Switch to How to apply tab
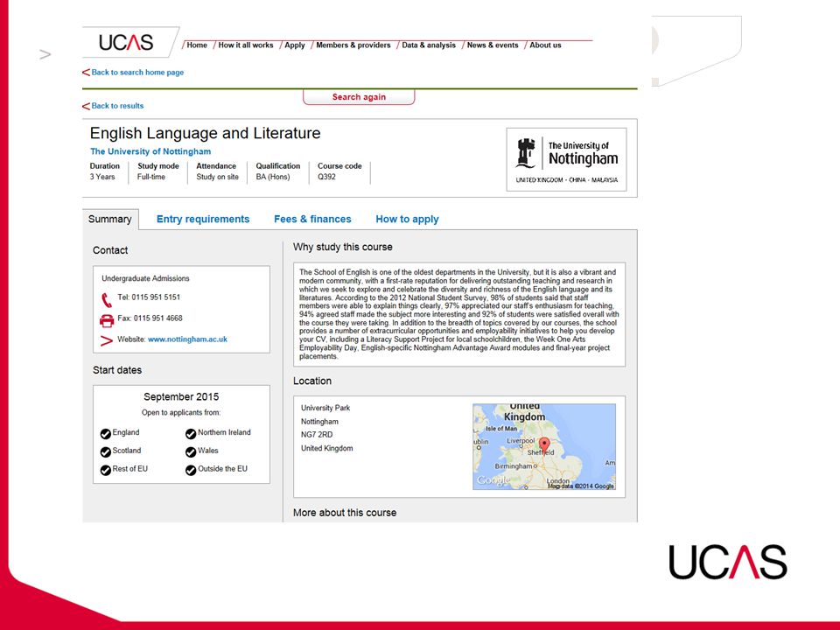This screenshot has height=630, width=840. [x=407, y=219]
